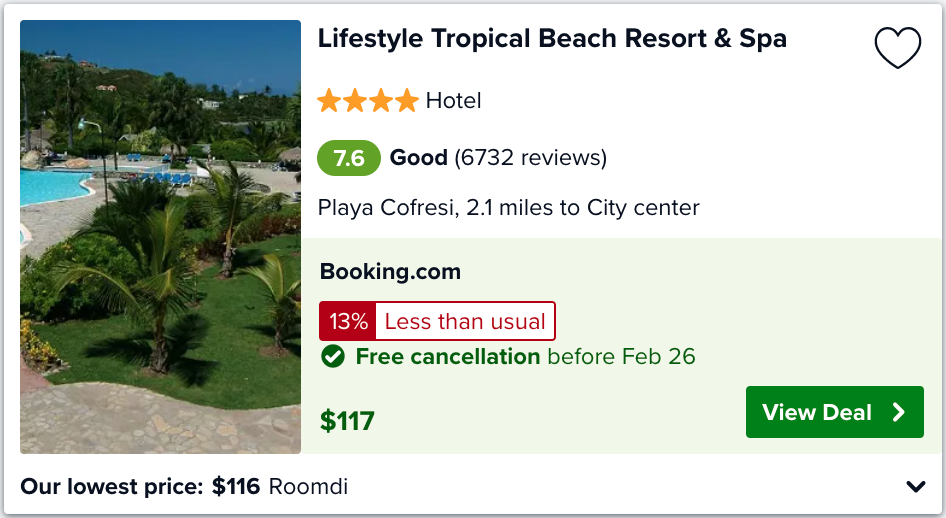Save hotel with the heart icon
This screenshot has height=518, width=946.
[898, 47]
